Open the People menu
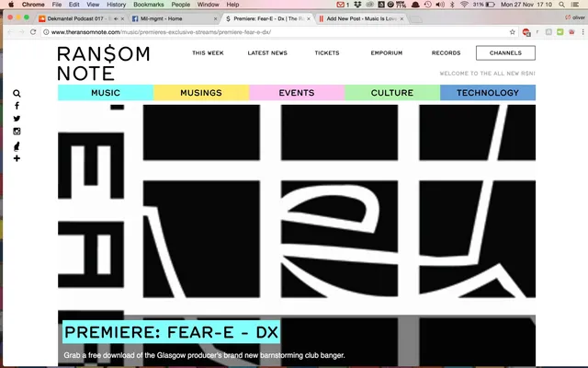The width and height of the screenshot is (588, 368). coord(181,5)
